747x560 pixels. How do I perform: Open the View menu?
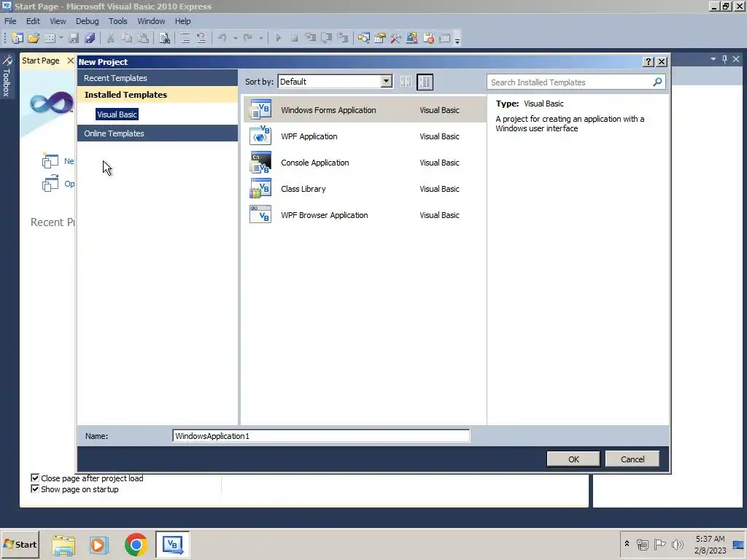click(x=58, y=21)
